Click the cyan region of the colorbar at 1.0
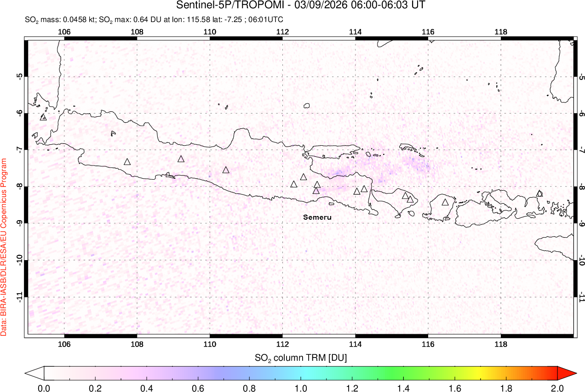The height and width of the screenshot is (392, 585). pyautogui.click(x=301, y=373)
